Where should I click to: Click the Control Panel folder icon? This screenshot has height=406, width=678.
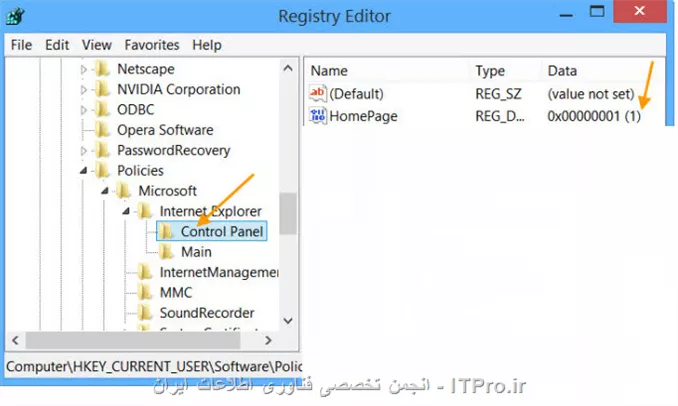[x=166, y=231]
